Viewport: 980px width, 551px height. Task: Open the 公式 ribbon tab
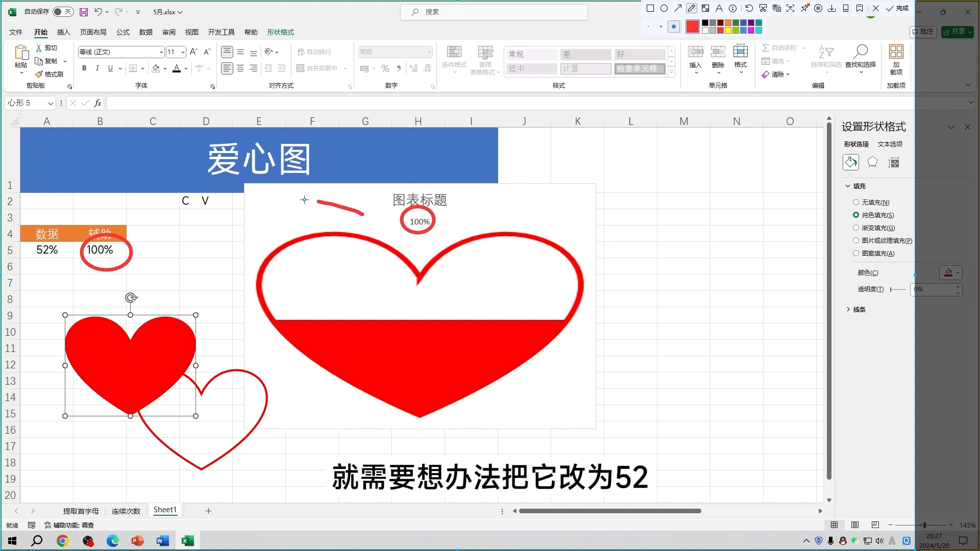click(123, 32)
